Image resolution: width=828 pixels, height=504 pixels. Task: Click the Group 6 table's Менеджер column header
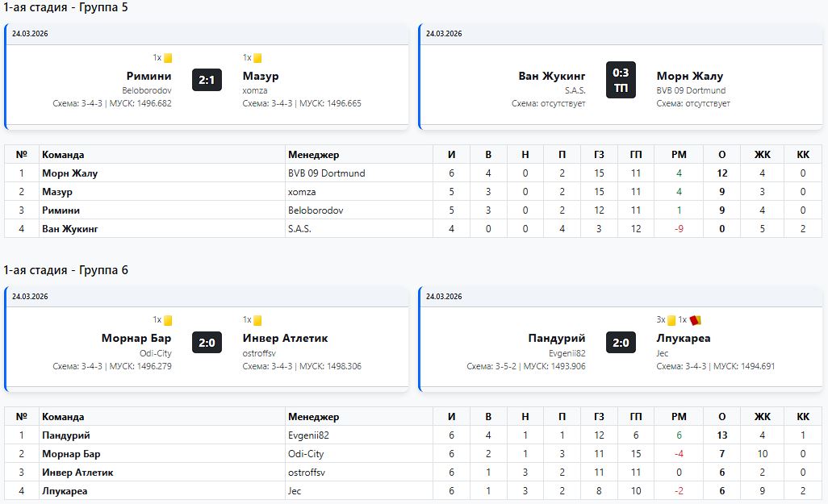[x=313, y=417]
